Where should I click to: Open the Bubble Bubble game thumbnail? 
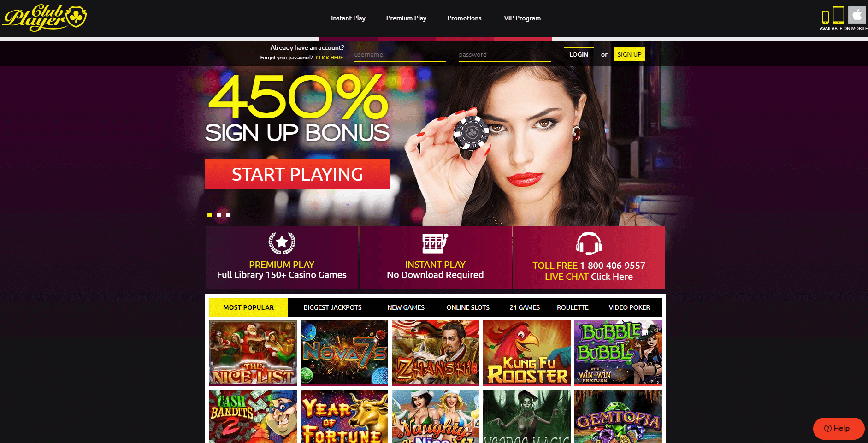[618, 353]
